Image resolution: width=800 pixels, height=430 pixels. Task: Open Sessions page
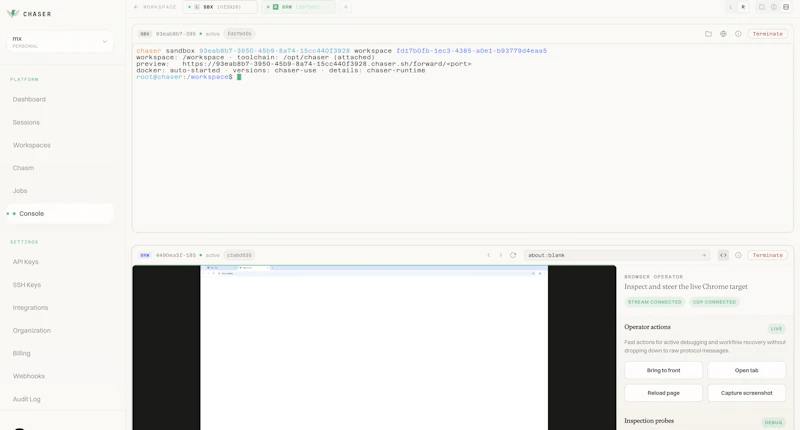click(x=26, y=122)
